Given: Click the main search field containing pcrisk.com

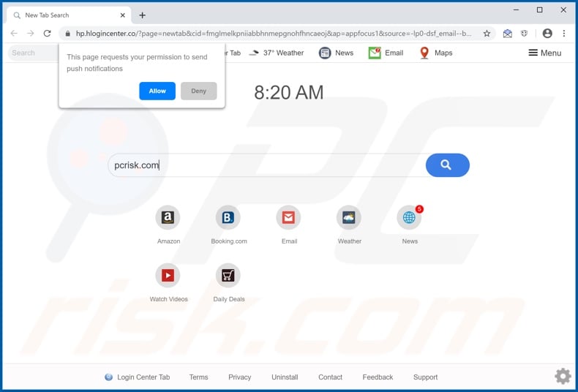Looking at the screenshot, I should [267, 165].
